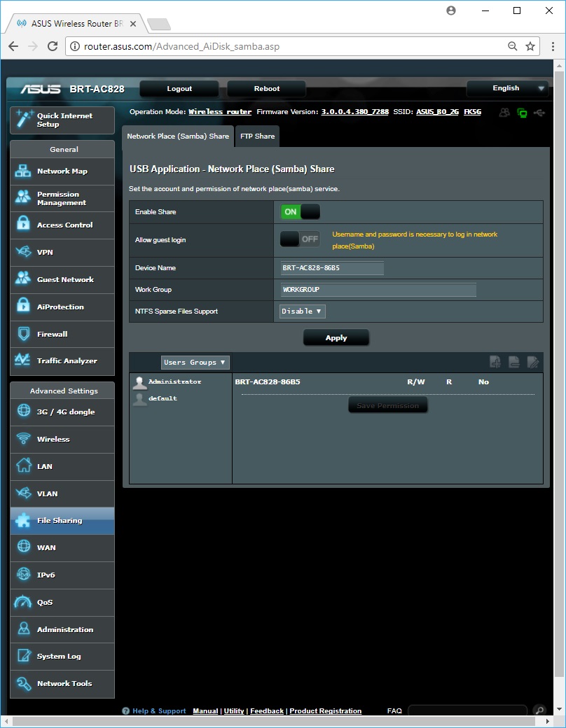The width and height of the screenshot is (566, 728).
Task: Click the edit folder pencil icon
Action: point(533,362)
